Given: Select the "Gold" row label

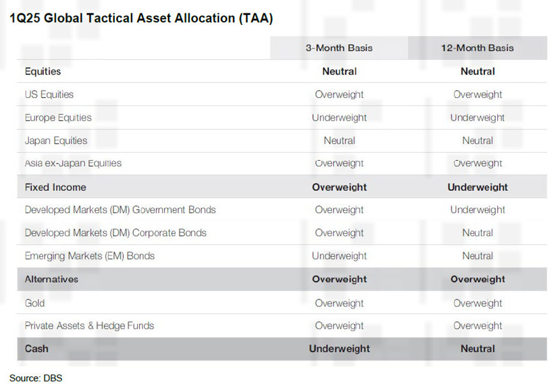Looking at the screenshot, I should click(x=34, y=303).
